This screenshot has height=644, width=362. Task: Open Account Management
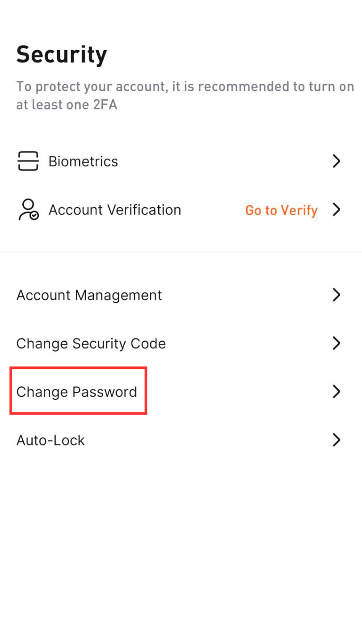(89, 295)
